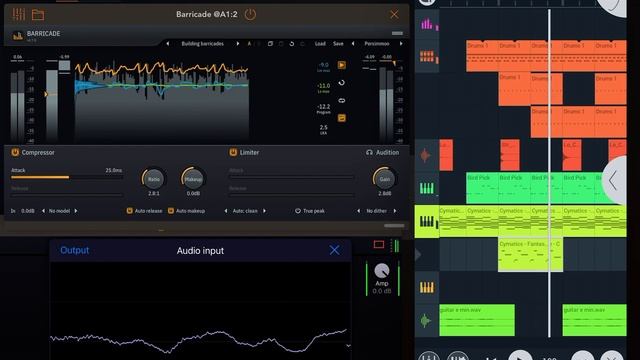Choose the next dither option after No dither
The image size is (640, 360).
[x=395, y=211]
